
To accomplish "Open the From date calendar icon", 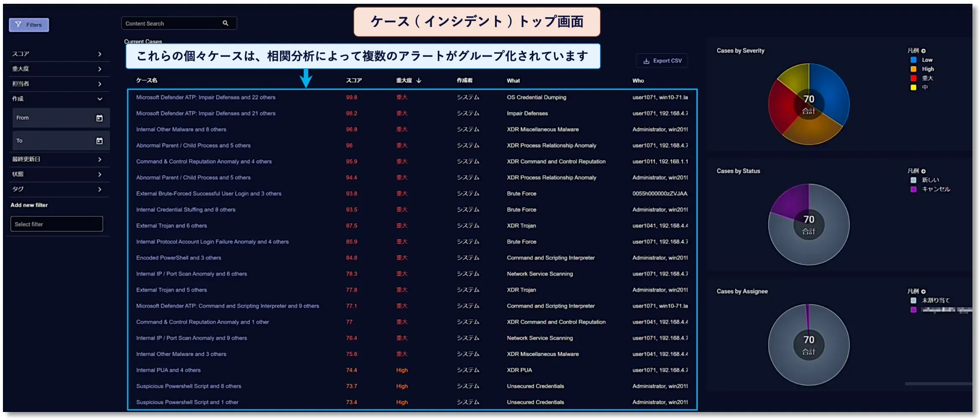I will 99,118.
